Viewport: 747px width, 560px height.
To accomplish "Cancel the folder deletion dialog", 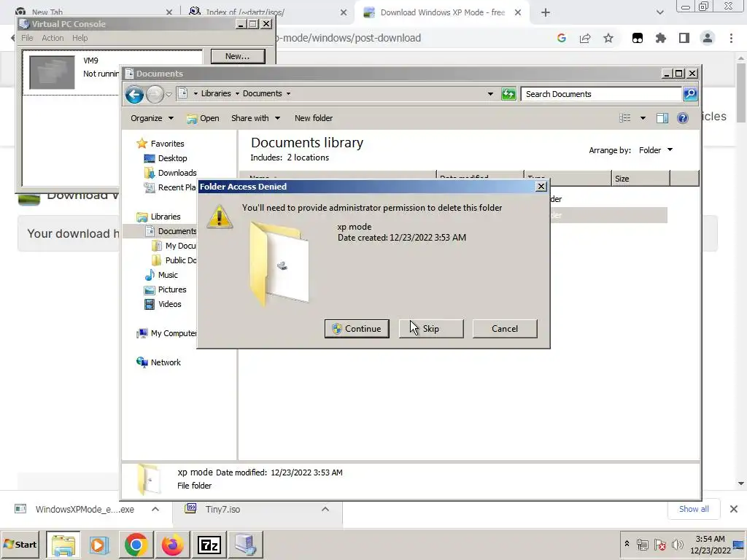I will tap(505, 329).
